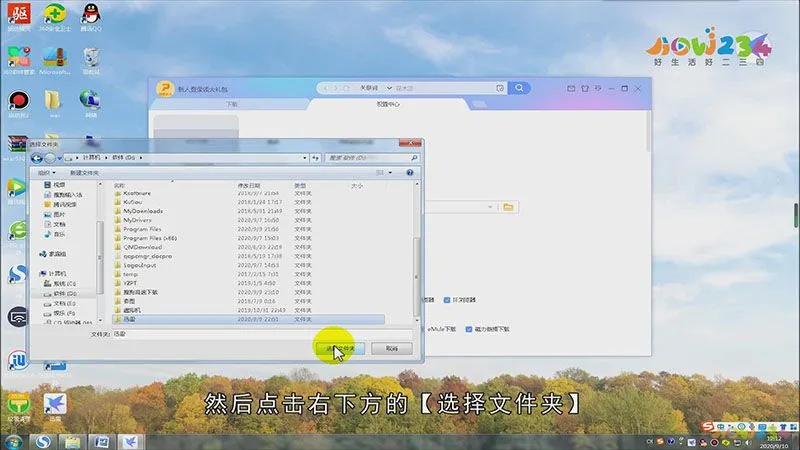Open the search engine dropdown in Xunlei
800x450 pixels.
[389, 88]
